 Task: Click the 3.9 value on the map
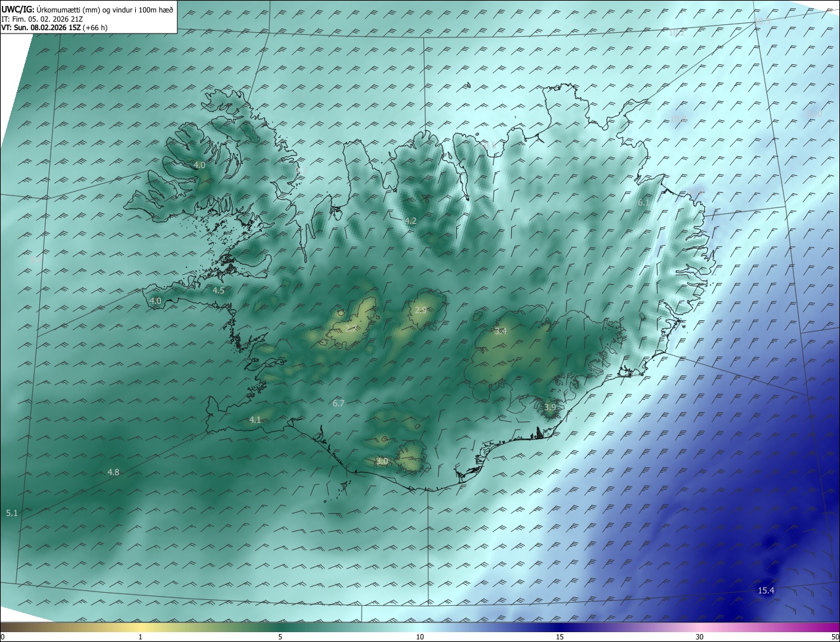(x=550, y=408)
